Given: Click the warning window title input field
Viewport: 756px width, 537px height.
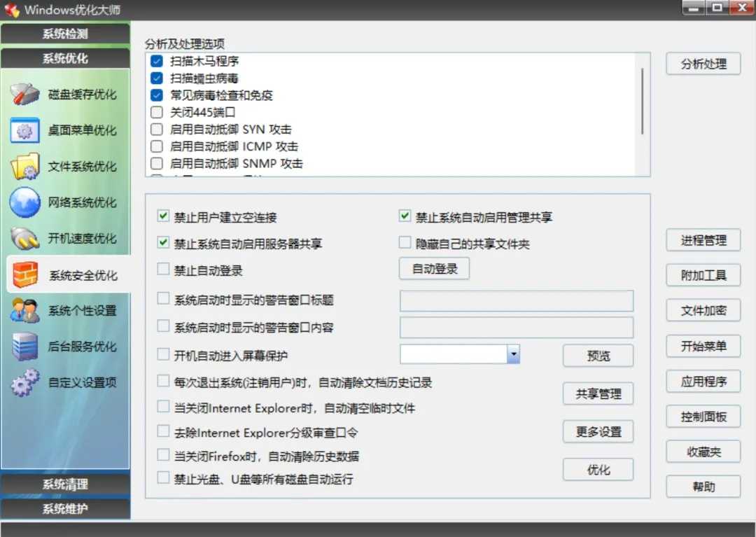Looking at the screenshot, I should click(517, 301).
